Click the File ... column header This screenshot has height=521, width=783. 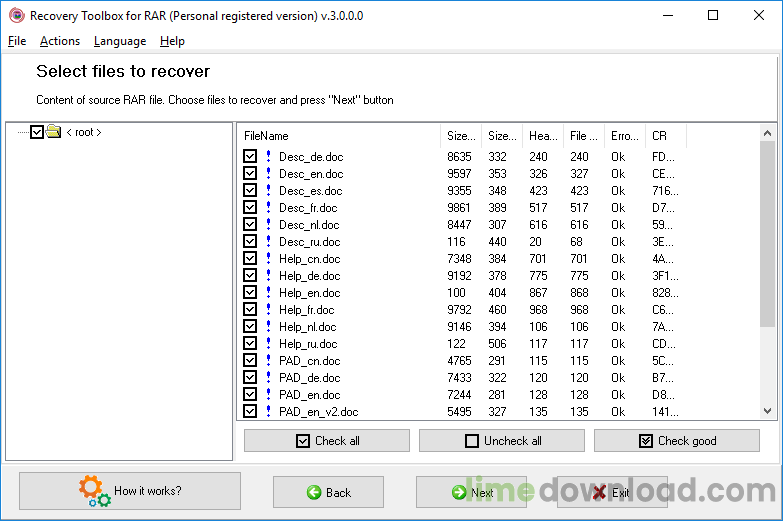click(584, 136)
